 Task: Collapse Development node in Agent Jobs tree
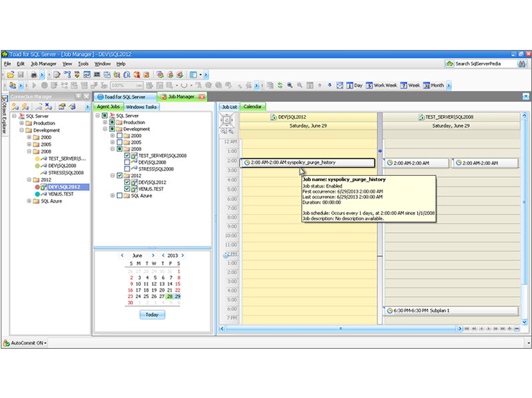click(105, 129)
